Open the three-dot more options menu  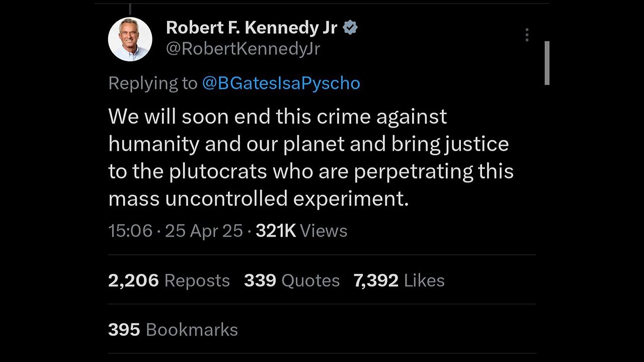point(527,35)
